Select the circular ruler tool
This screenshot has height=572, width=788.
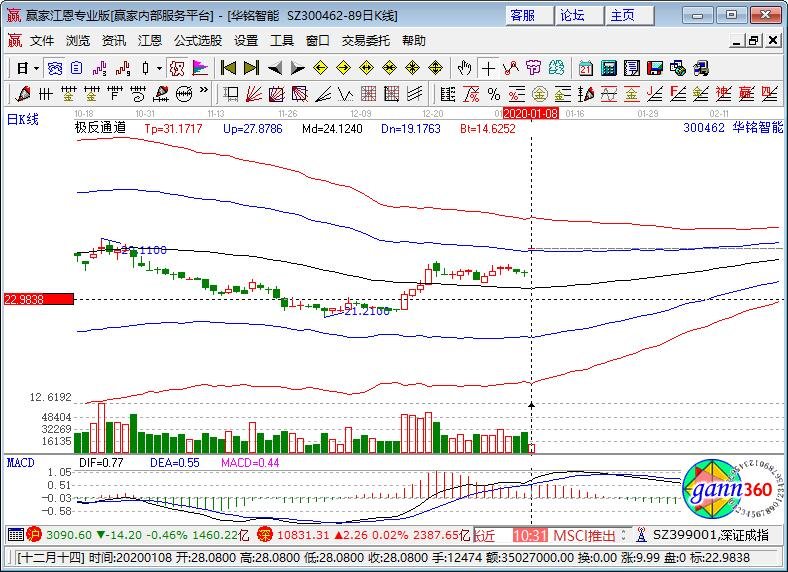click(184, 93)
